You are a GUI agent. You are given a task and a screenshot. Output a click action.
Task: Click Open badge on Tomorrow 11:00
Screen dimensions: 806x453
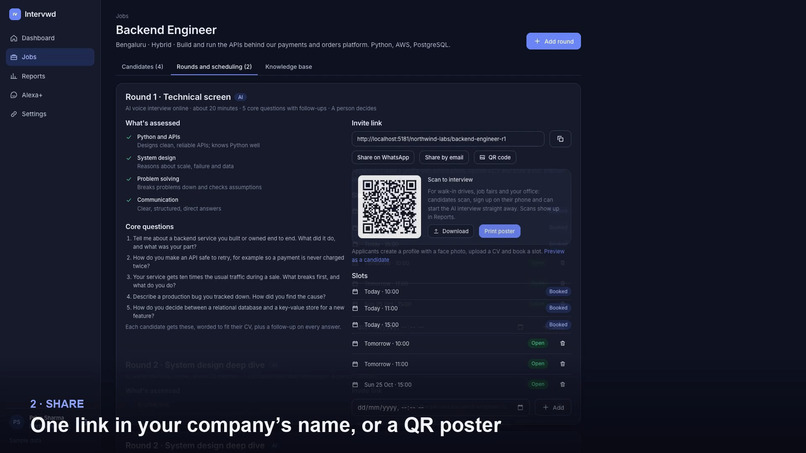click(x=538, y=364)
